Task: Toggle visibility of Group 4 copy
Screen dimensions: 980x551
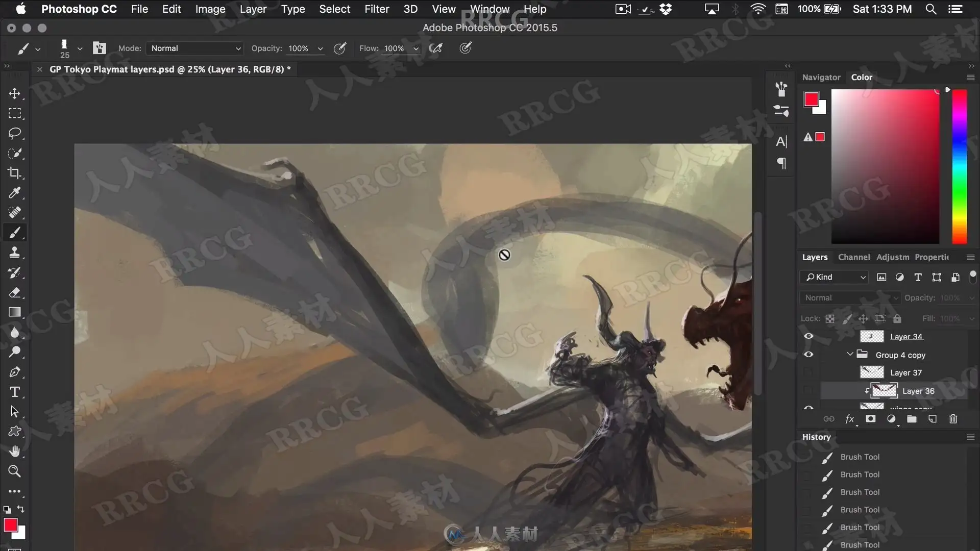Action: [808, 355]
